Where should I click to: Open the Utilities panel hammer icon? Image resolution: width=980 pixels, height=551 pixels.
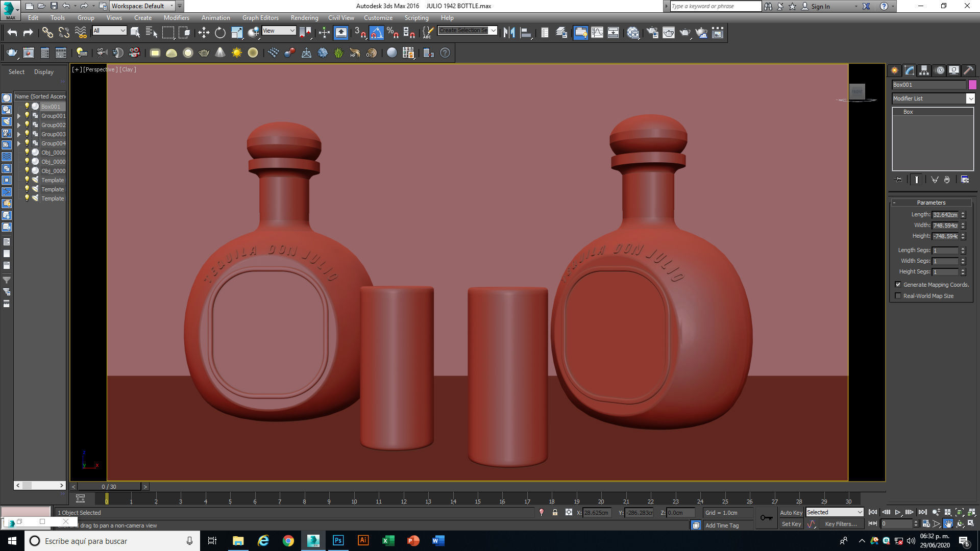[x=968, y=70]
